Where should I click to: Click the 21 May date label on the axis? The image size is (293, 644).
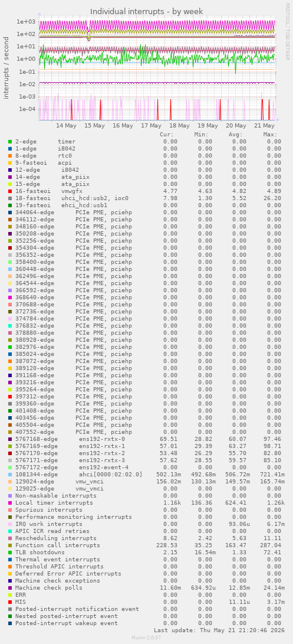point(264,126)
